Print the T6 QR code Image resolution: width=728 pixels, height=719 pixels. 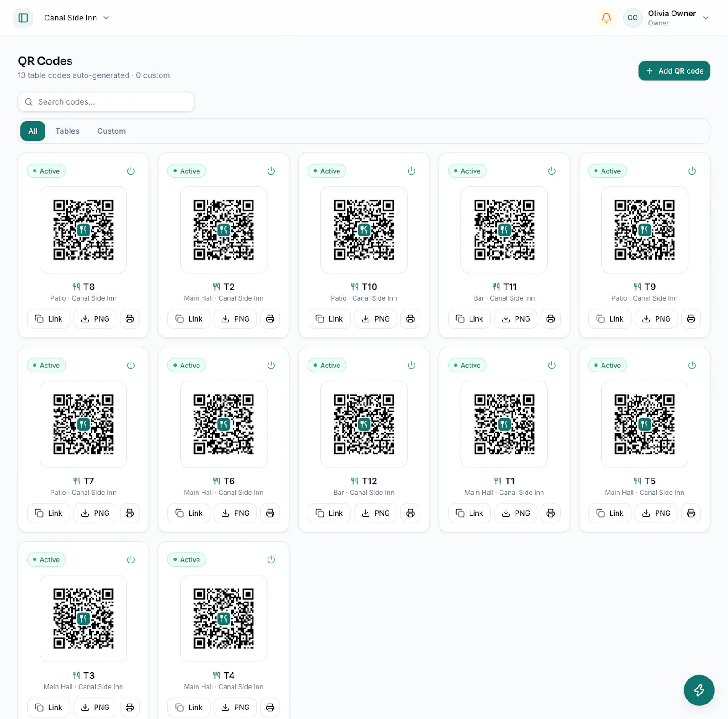(270, 513)
